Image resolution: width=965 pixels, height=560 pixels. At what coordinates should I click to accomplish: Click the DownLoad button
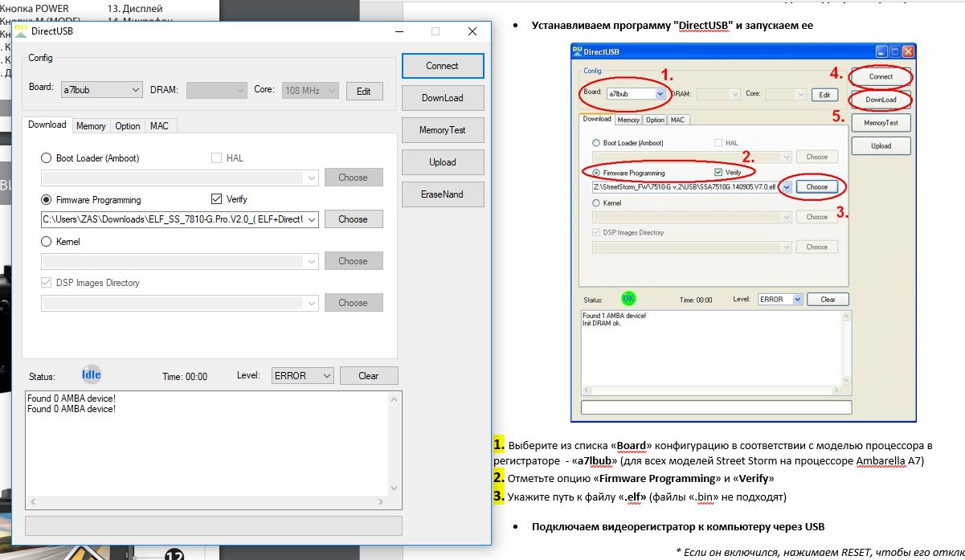click(442, 98)
